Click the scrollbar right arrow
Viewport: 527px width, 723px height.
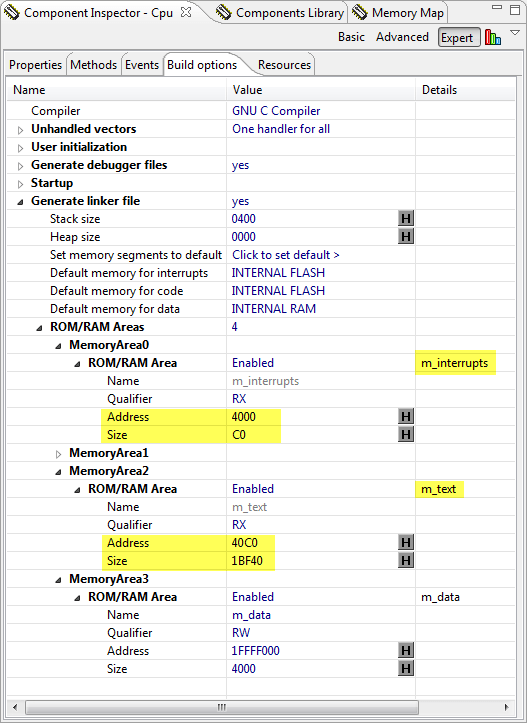tap(506, 707)
